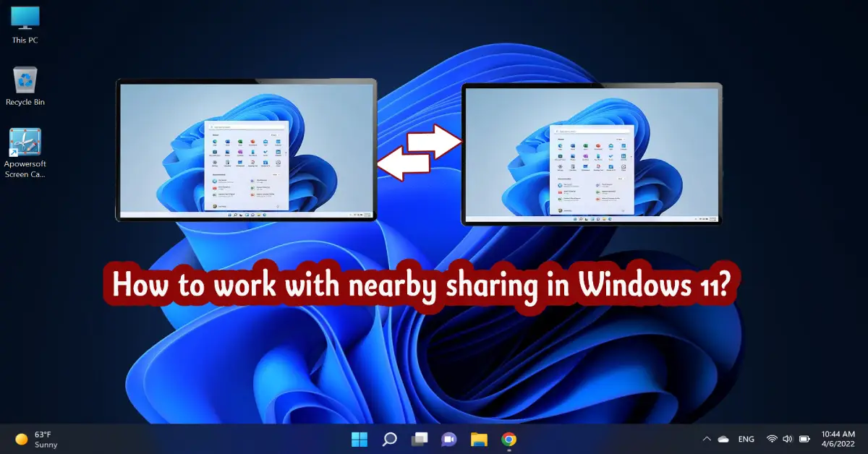Screen dimensions: 868x454
Task: Launch Teams Chat from taskbar
Action: (448, 439)
